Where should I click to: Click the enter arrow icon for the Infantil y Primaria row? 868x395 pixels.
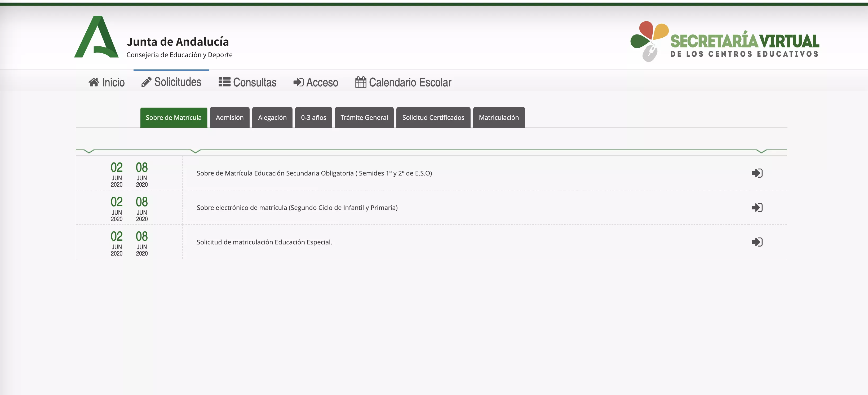(757, 208)
